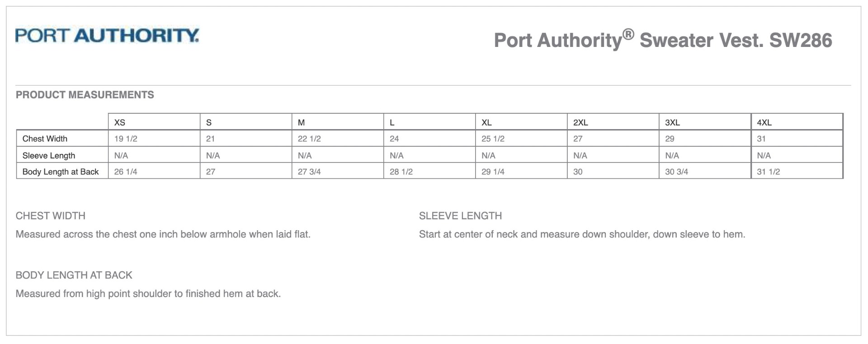Select the Body Length at Back row label
This screenshot has height=344, width=868.
pos(61,172)
